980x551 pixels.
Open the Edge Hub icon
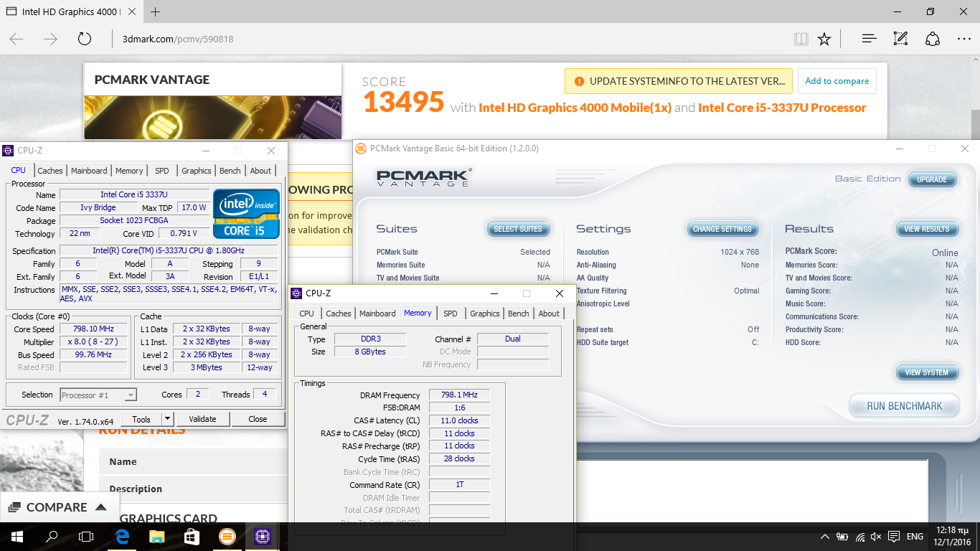pyautogui.click(x=870, y=39)
